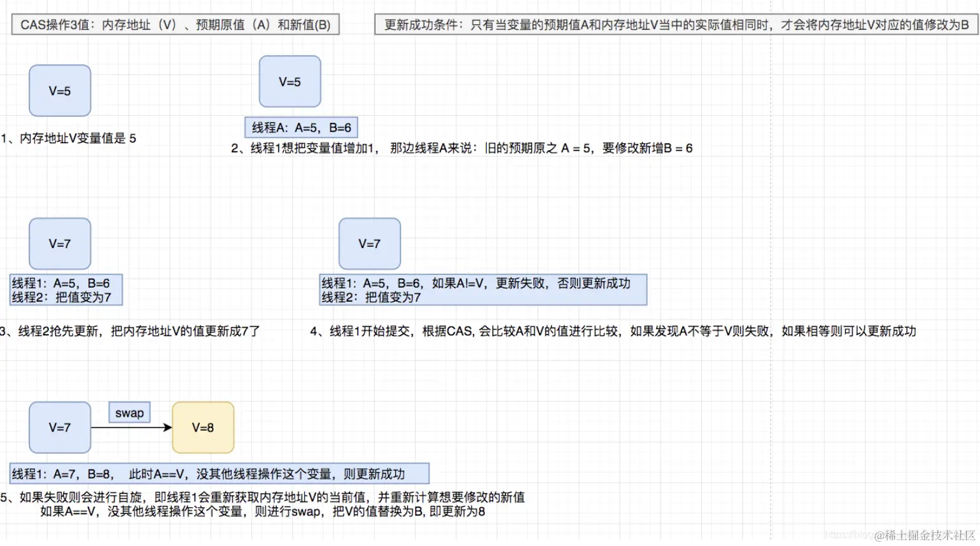Screen dimensions: 980x546
Task: Select caption 3、线程2抢先更新
Action: [130, 331]
